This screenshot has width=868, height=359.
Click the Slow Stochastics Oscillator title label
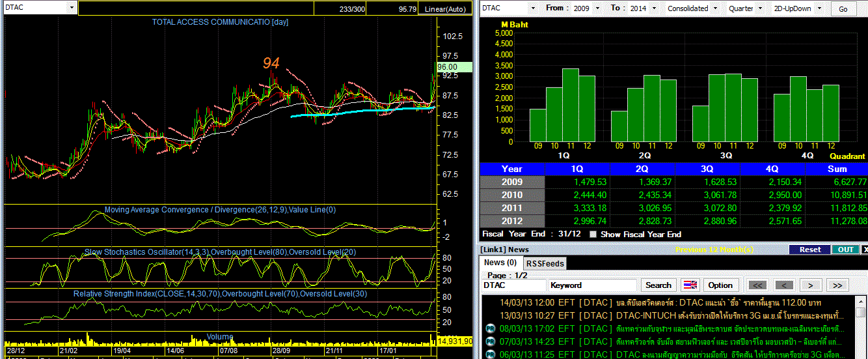[x=220, y=252]
